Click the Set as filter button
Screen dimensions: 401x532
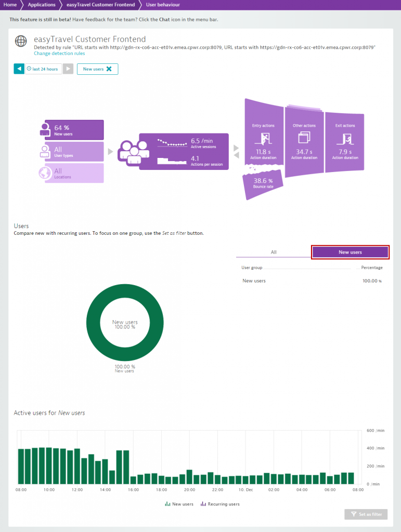click(x=366, y=514)
